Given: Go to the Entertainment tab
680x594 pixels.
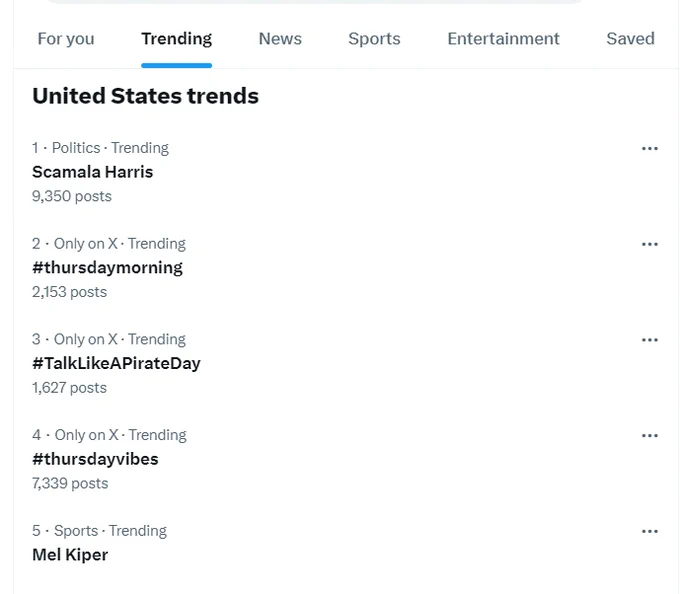Looking at the screenshot, I should coord(503,39).
